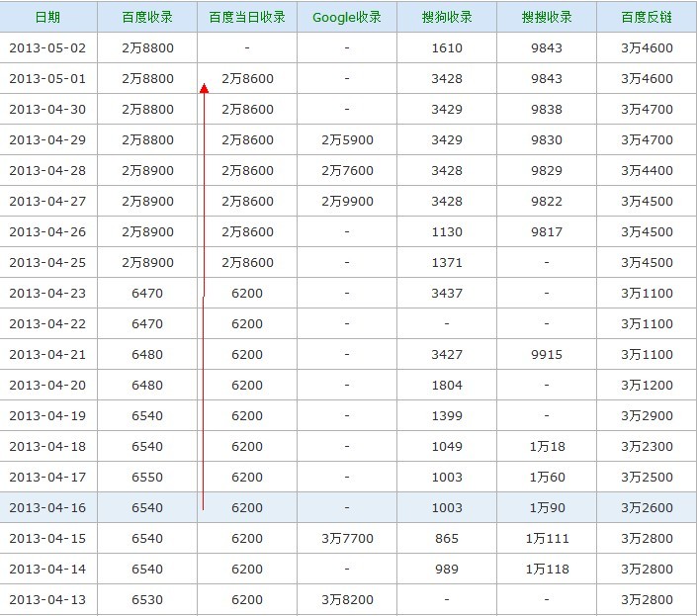The width and height of the screenshot is (697, 616).
Task: Click 搜搜收录 value 9915
Action: pyautogui.click(x=547, y=354)
